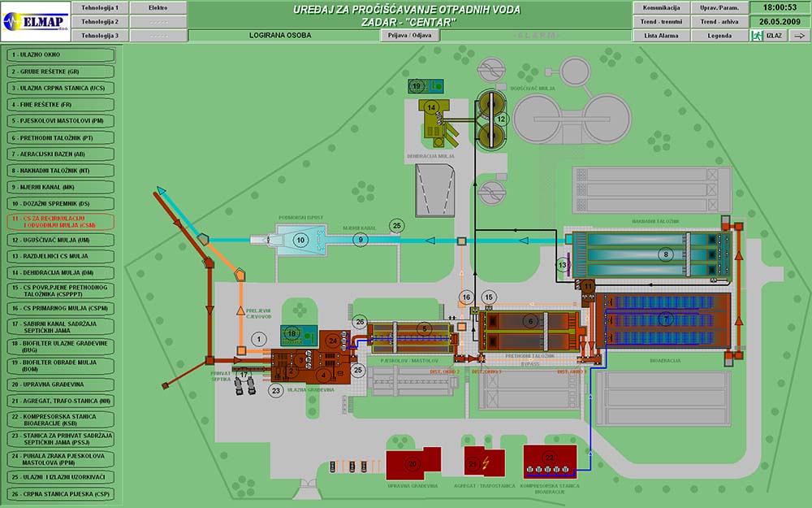The image size is (812, 508).
Task: Click the upravna građevina building marker 20
Action: [x=412, y=464]
